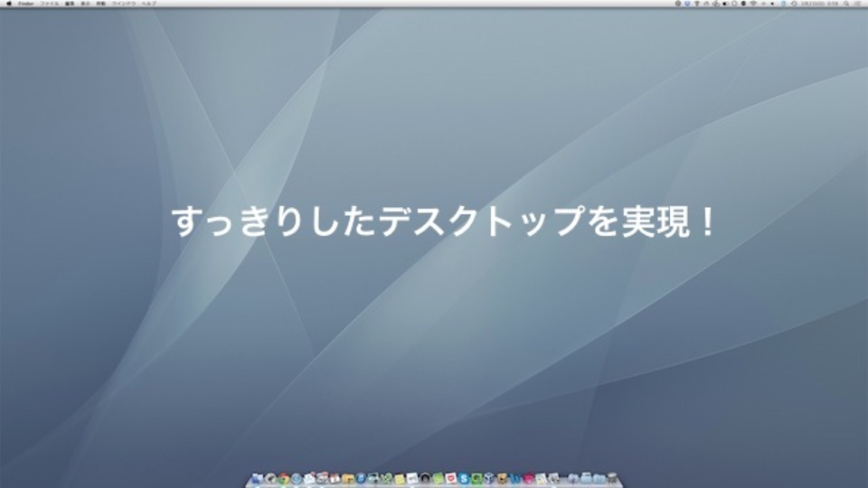Launch Finder from the Dock
The height and width of the screenshot is (488, 868).
[x=257, y=478]
